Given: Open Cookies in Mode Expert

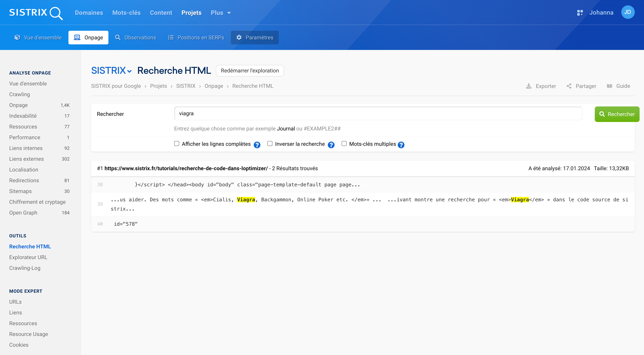Looking at the screenshot, I should pos(19,345).
